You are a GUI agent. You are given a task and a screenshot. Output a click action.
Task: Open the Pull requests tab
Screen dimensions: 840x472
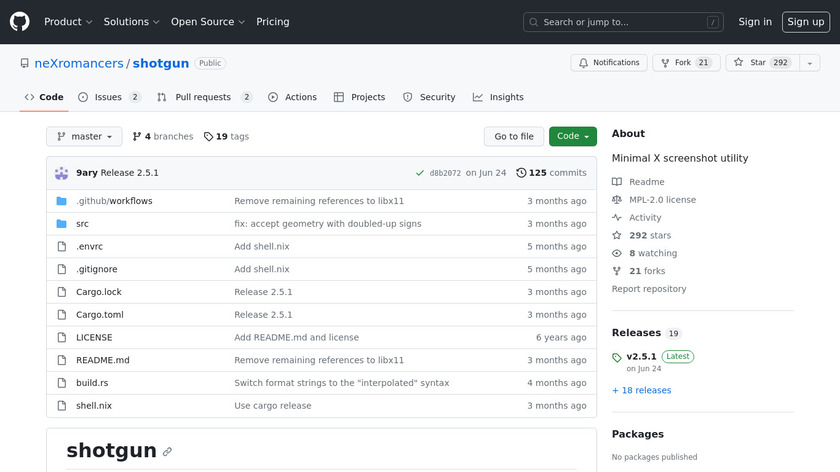click(203, 97)
